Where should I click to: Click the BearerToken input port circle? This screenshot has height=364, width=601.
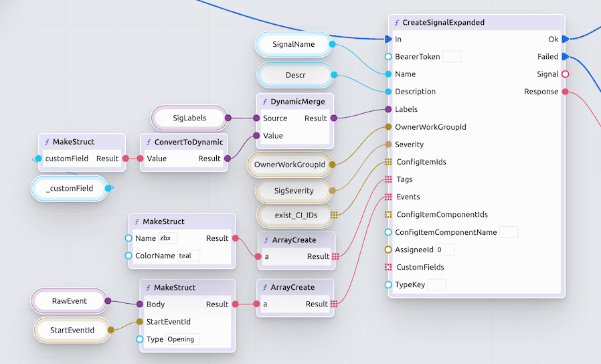[x=388, y=57]
